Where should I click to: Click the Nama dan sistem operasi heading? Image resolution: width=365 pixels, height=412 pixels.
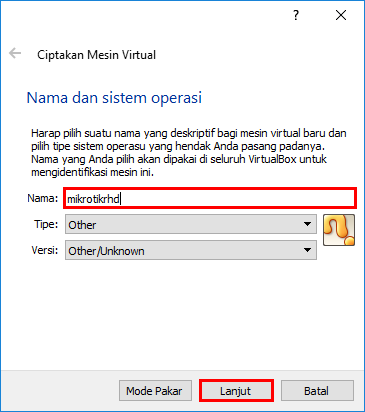pyautogui.click(x=114, y=98)
